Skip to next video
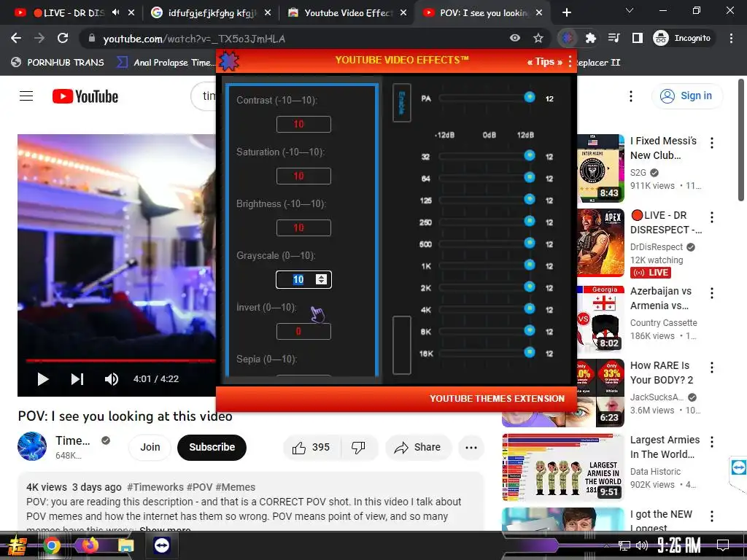The image size is (747, 560). 77,379
